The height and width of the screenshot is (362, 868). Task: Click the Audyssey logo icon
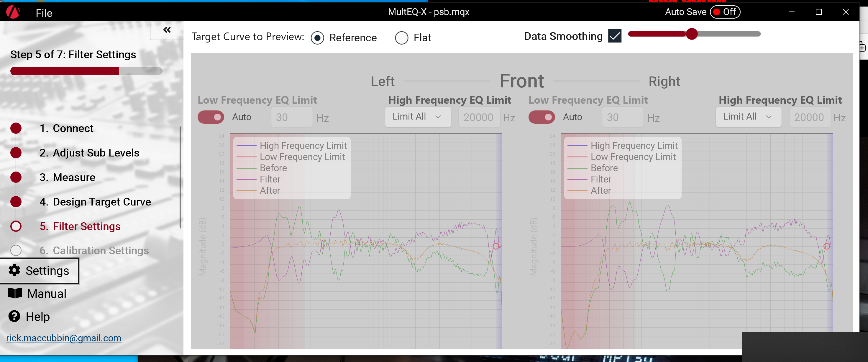coord(13,12)
